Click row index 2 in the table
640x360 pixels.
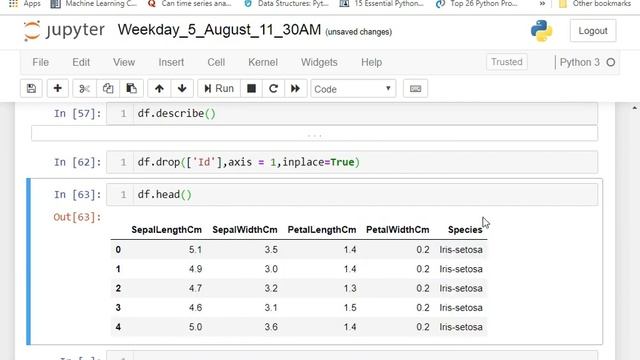click(118, 288)
